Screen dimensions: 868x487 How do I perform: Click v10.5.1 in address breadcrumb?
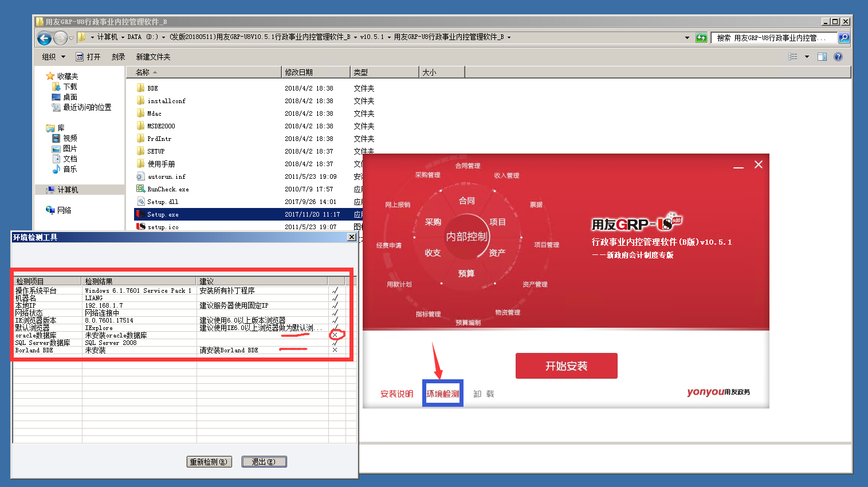(372, 37)
